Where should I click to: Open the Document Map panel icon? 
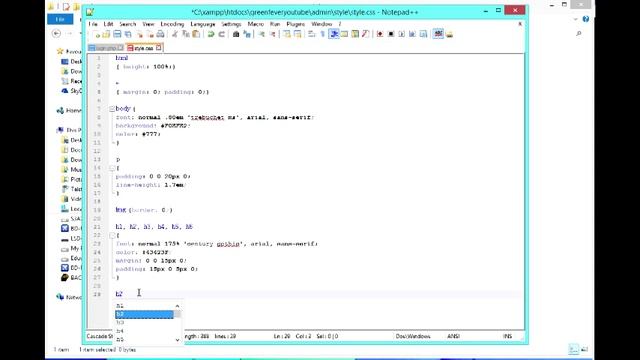point(355,34)
